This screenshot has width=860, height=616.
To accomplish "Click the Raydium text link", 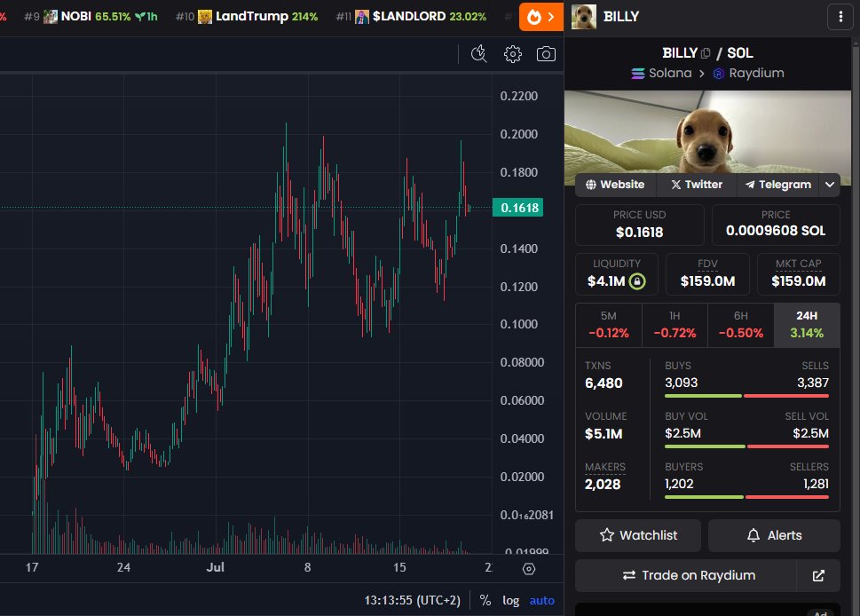I will coord(756,74).
